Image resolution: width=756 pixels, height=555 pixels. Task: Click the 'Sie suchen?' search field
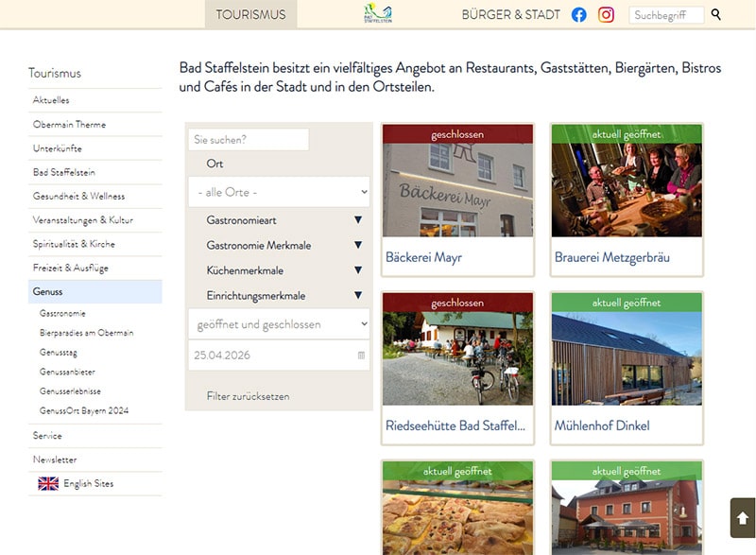point(249,140)
